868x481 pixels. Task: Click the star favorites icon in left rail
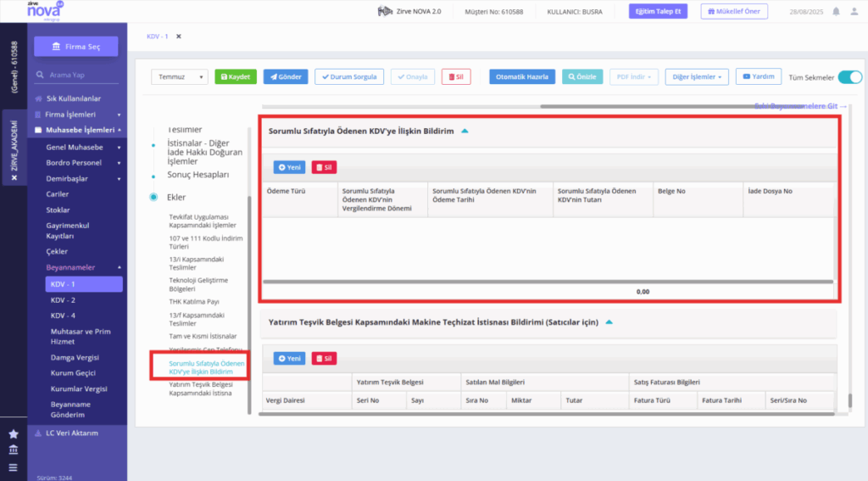pyautogui.click(x=14, y=433)
